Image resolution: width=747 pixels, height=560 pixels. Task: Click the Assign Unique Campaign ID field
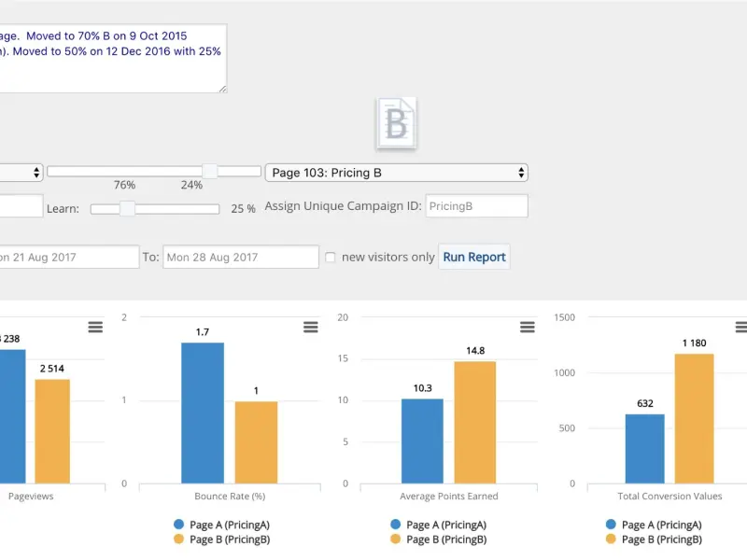coord(476,206)
